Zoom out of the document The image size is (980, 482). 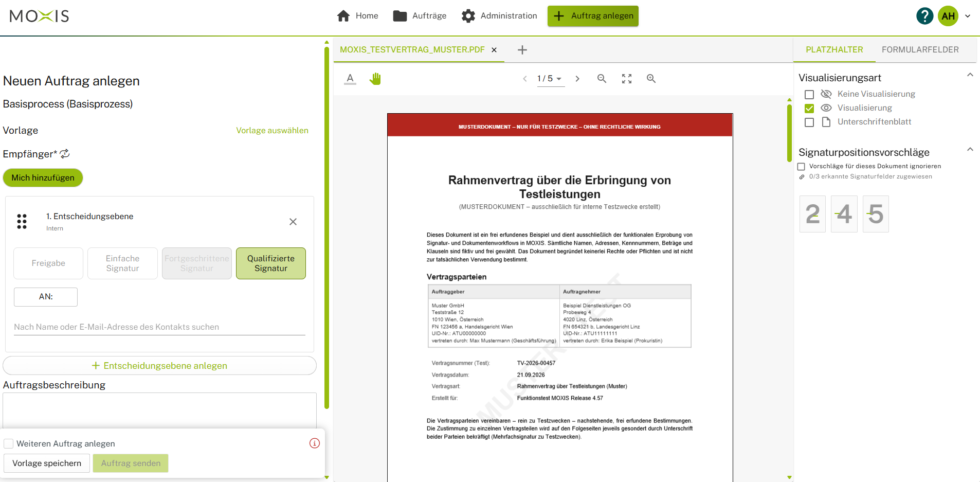602,79
